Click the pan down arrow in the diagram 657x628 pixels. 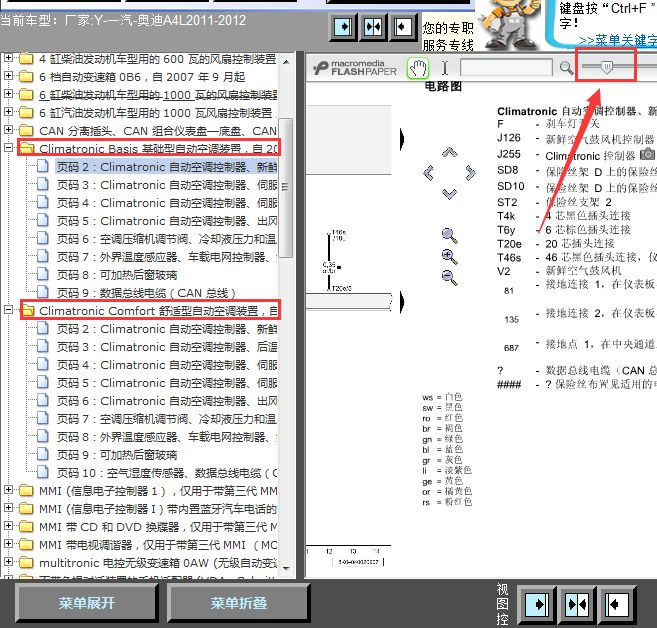coord(450,194)
